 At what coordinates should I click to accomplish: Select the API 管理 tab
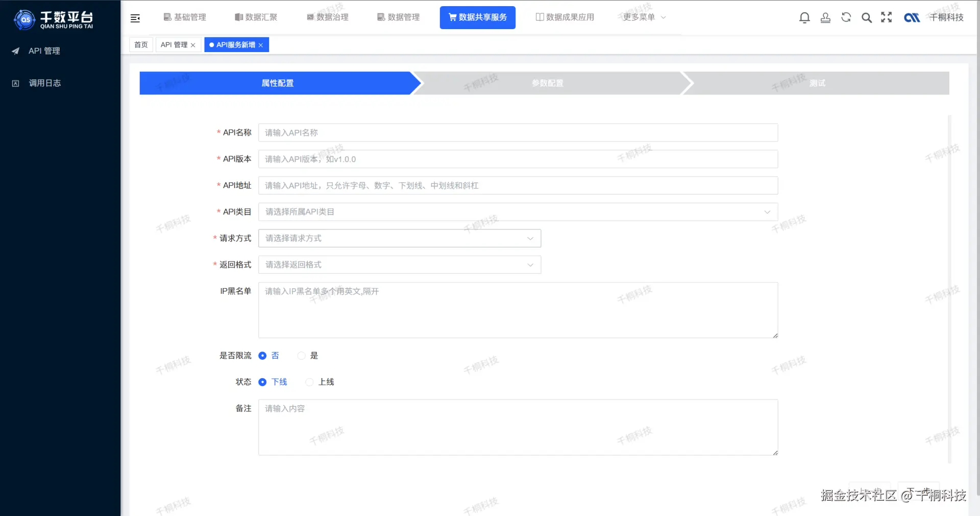click(175, 44)
